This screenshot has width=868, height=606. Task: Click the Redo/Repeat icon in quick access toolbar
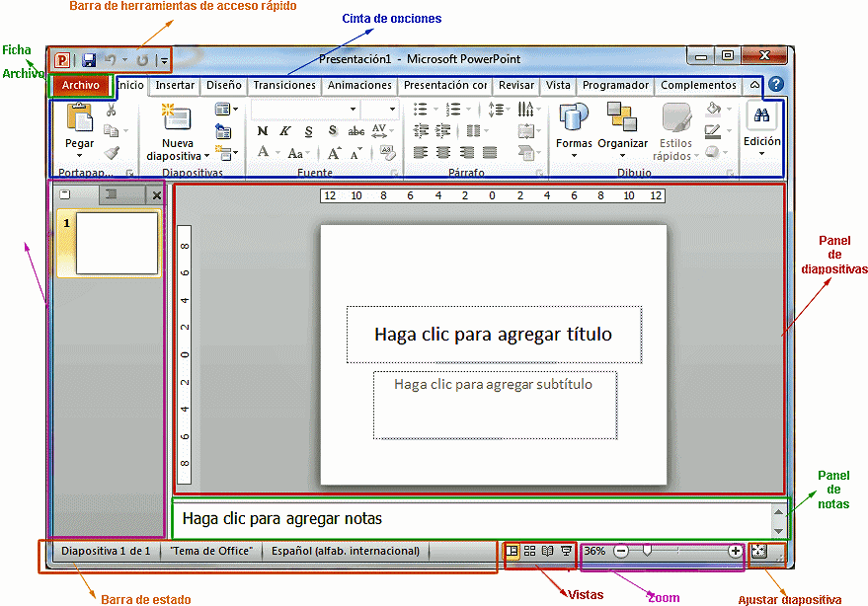(142, 60)
